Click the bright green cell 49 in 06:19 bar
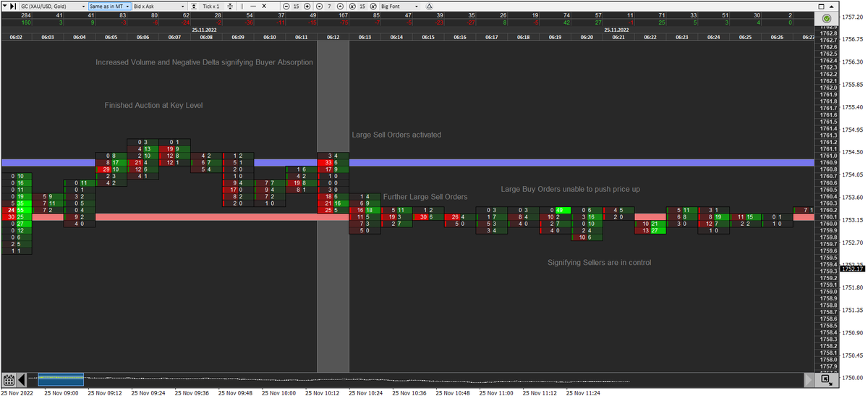The image size is (868, 396). [559, 210]
